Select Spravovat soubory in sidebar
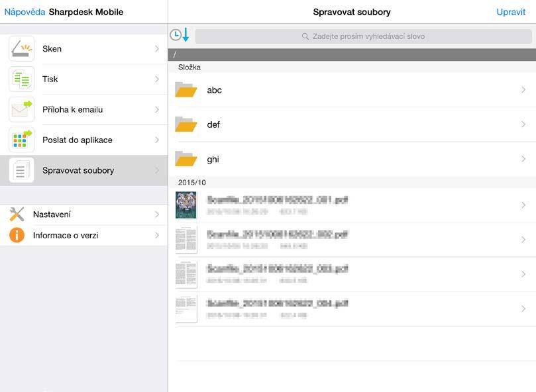The width and height of the screenshot is (536, 392). point(83,170)
